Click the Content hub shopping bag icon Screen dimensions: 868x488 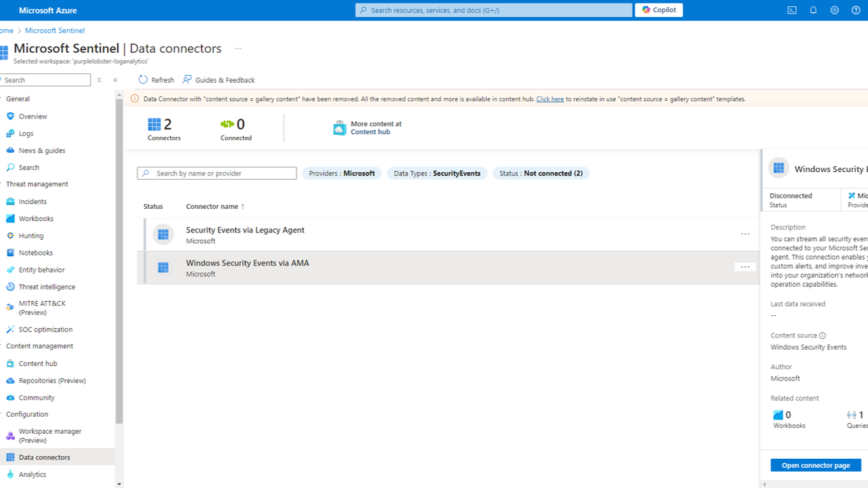[x=340, y=128]
